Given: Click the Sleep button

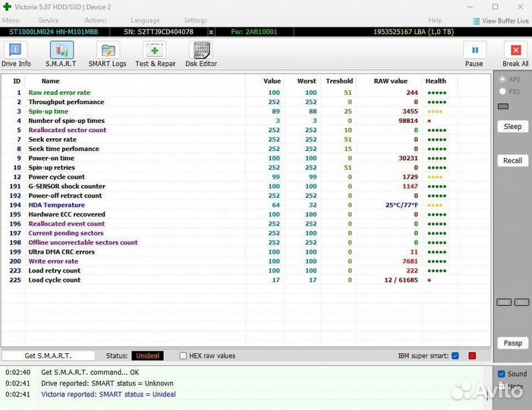Looking at the screenshot, I should pyautogui.click(x=513, y=127).
